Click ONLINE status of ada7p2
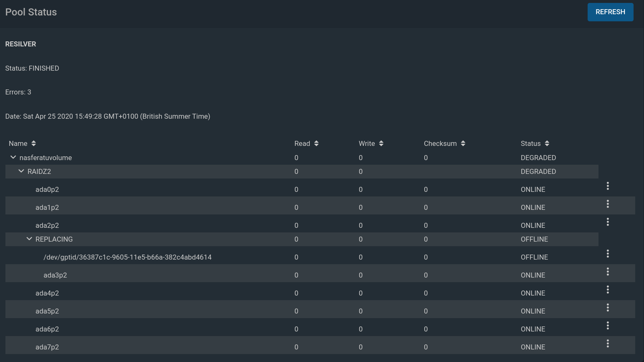 click(x=533, y=347)
